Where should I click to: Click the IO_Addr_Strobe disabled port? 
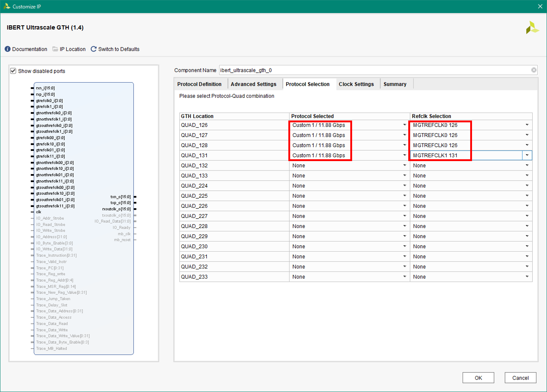point(50,218)
